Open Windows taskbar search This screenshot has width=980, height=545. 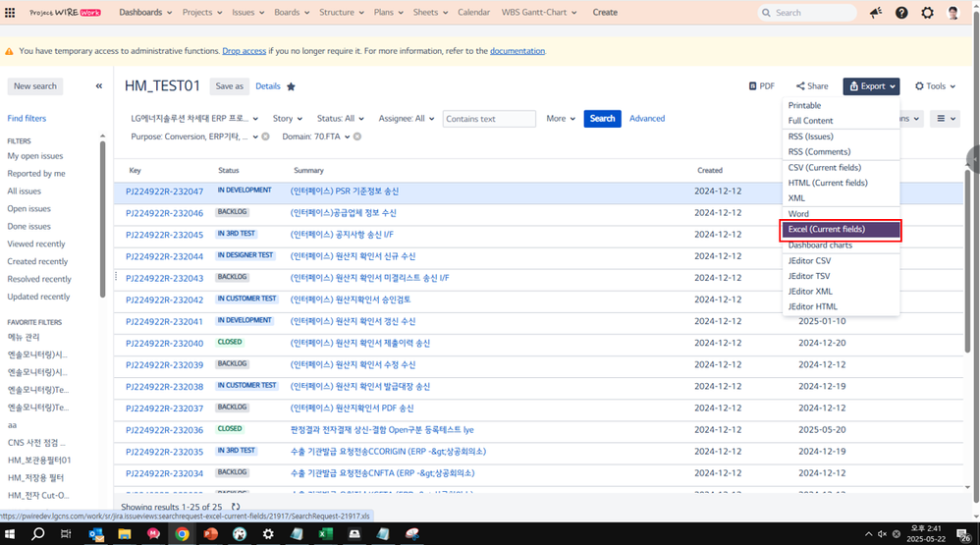tap(38, 534)
